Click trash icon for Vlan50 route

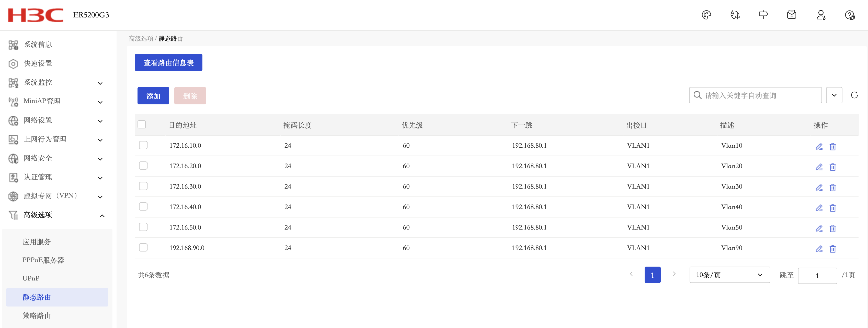pos(832,228)
